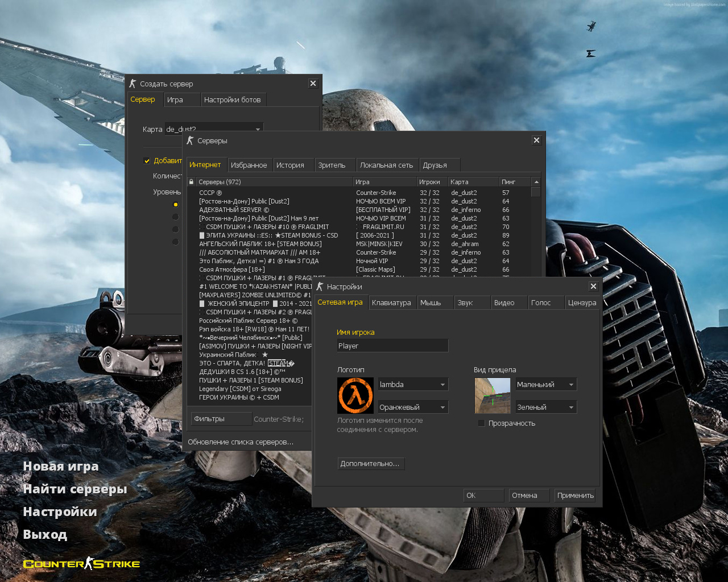Switch to the Клавиатура tab
Screen dimensions: 728x582
391,303
